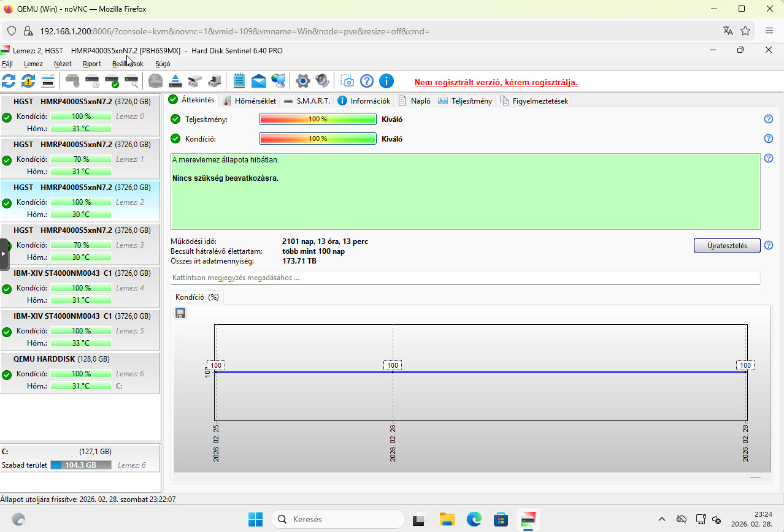Click the 2026. 02. 26. chart point label
Image resolution: width=784 pixels, height=532 pixels.
point(393,365)
